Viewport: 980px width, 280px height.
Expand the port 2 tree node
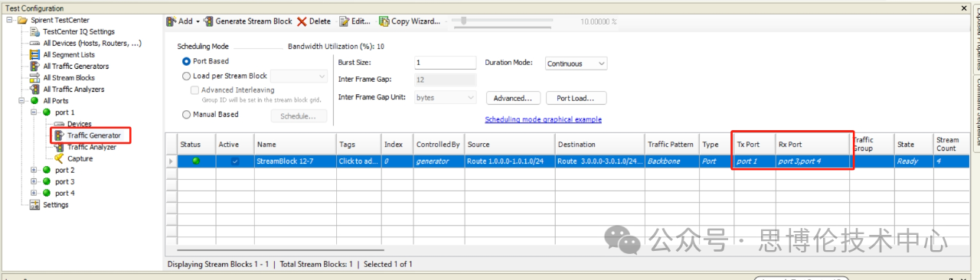tap(34, 170)
